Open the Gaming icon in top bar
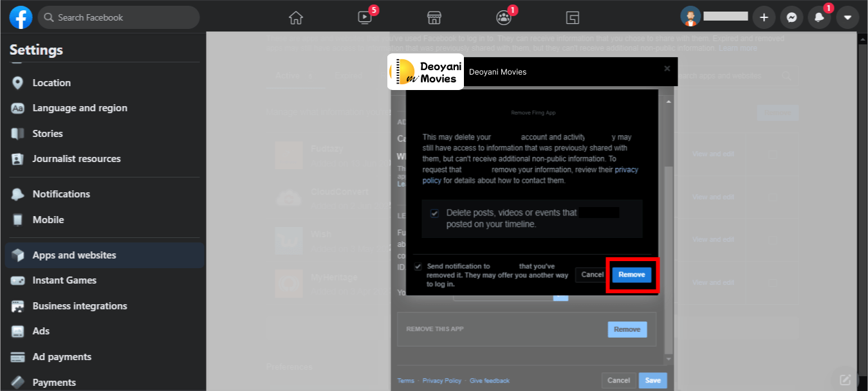The height and width of the screenshot is (391, 868). click(x=573, y=17)
